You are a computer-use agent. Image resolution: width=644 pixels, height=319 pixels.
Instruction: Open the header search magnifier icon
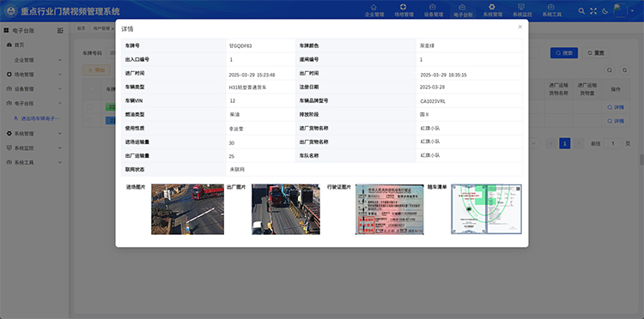pos(581,11)
